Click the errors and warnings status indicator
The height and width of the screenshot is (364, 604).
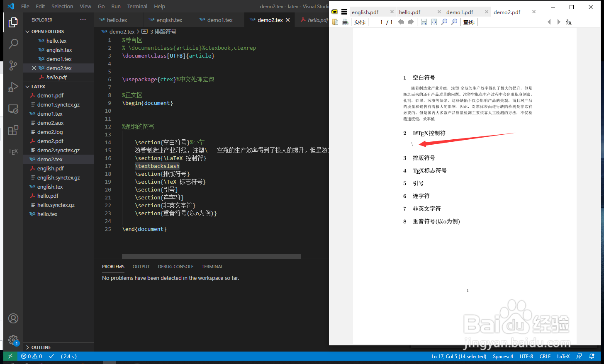point(32,356)
